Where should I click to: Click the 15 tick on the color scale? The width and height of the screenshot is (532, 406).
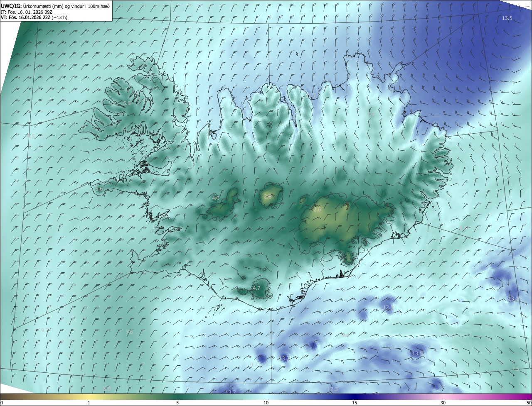(355, 403)
